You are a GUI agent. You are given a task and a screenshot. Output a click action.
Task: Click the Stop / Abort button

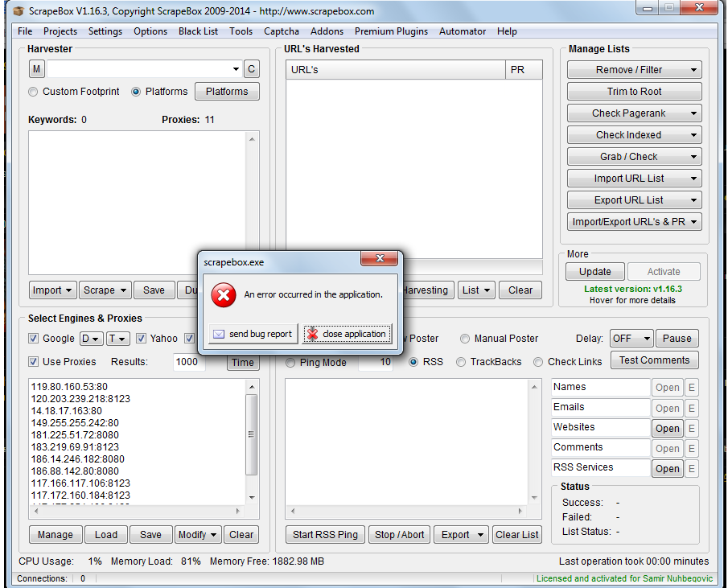(x=399, y=535)
